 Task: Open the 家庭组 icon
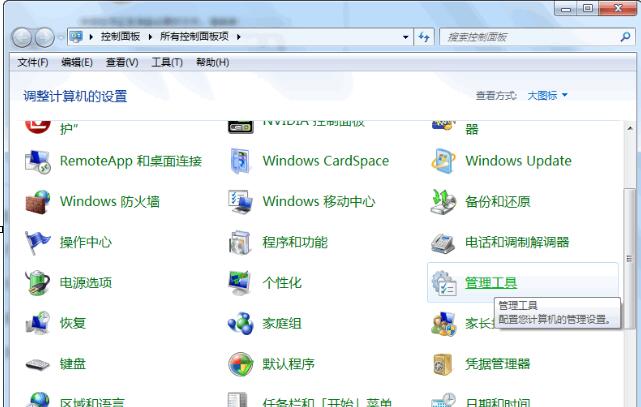tap(240, 323)
